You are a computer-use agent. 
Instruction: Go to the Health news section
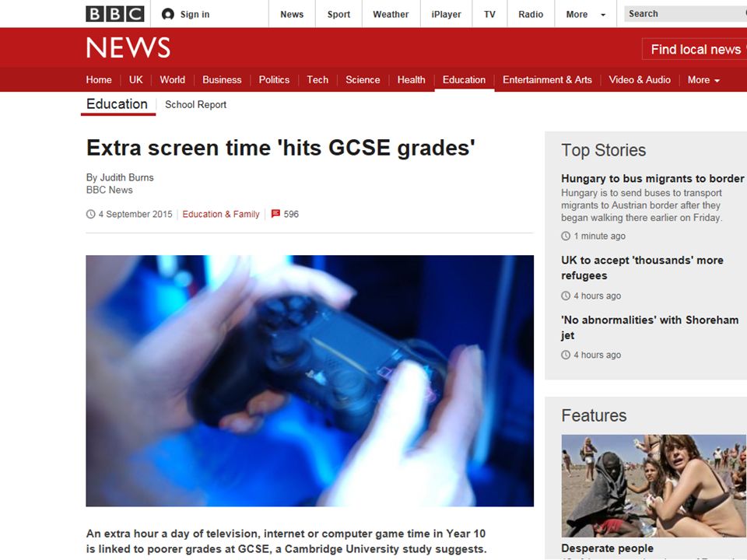(x=411, y=80)
